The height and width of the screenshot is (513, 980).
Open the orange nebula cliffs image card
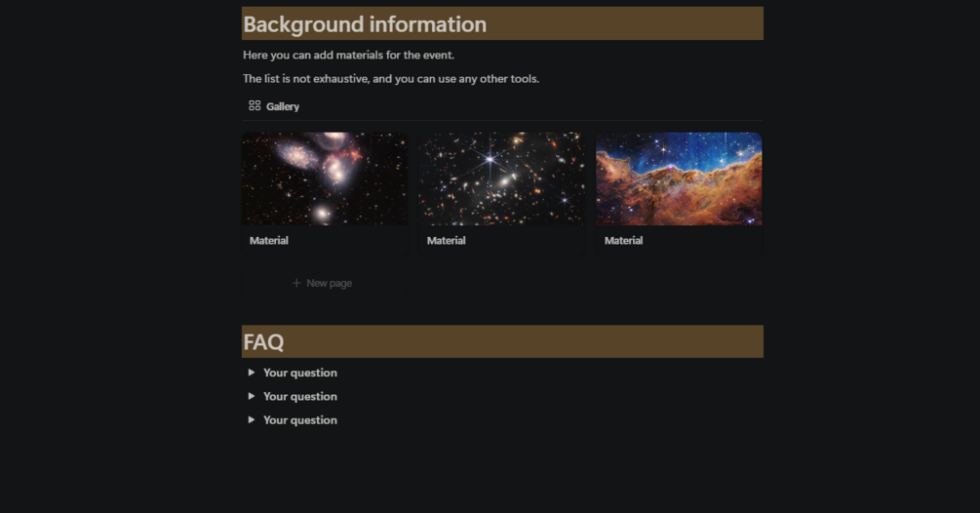click(679, 178)
